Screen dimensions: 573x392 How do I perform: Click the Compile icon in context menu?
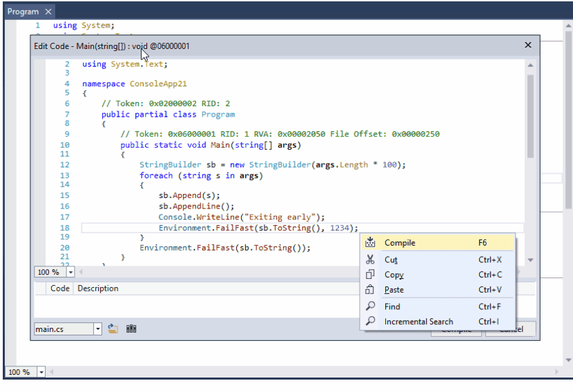tap(370, 243)
